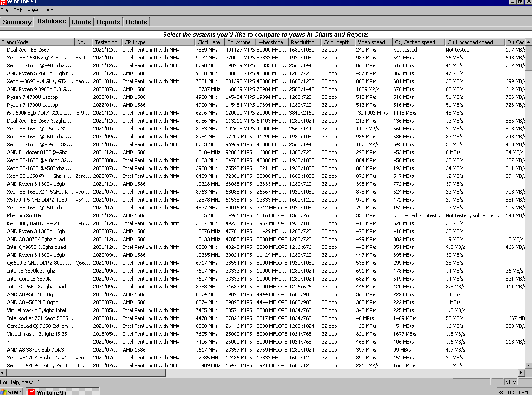Click the scroll right arrow of horizontal scrollbar

[x=522, y=372]
